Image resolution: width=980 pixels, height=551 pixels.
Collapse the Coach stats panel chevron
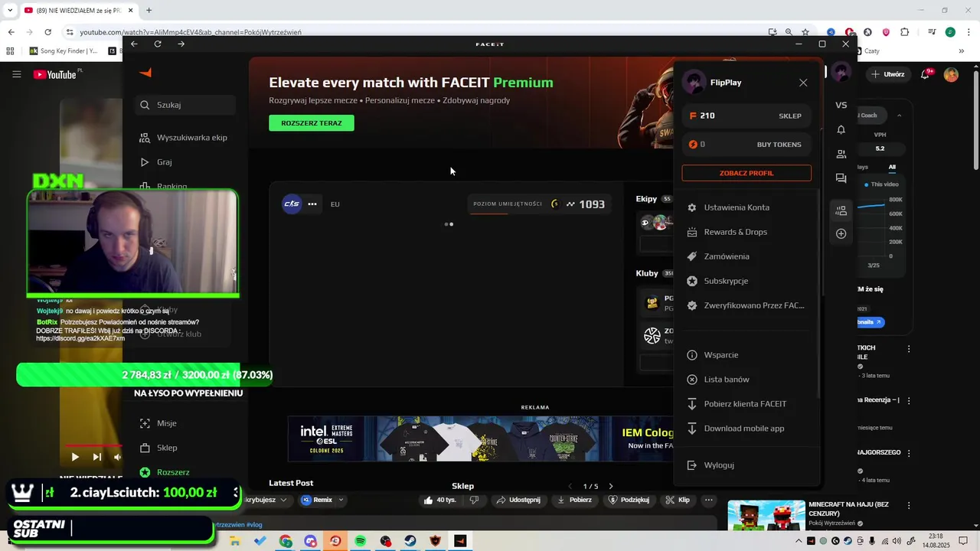point(899,116)
